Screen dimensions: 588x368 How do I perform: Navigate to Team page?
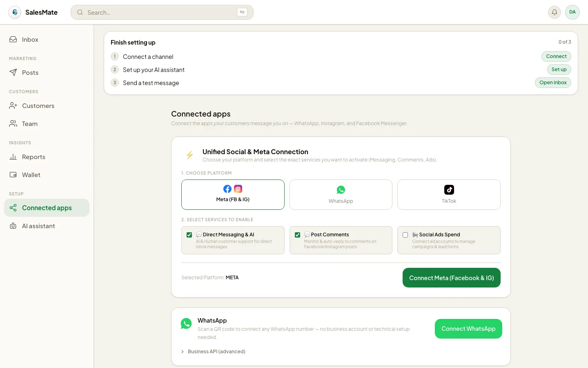(x=47, y=123)
